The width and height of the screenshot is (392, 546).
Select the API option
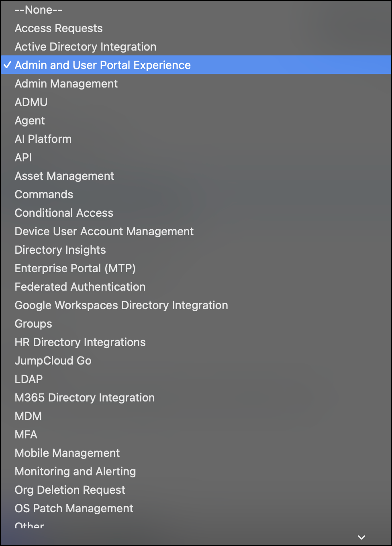point(23,157)
